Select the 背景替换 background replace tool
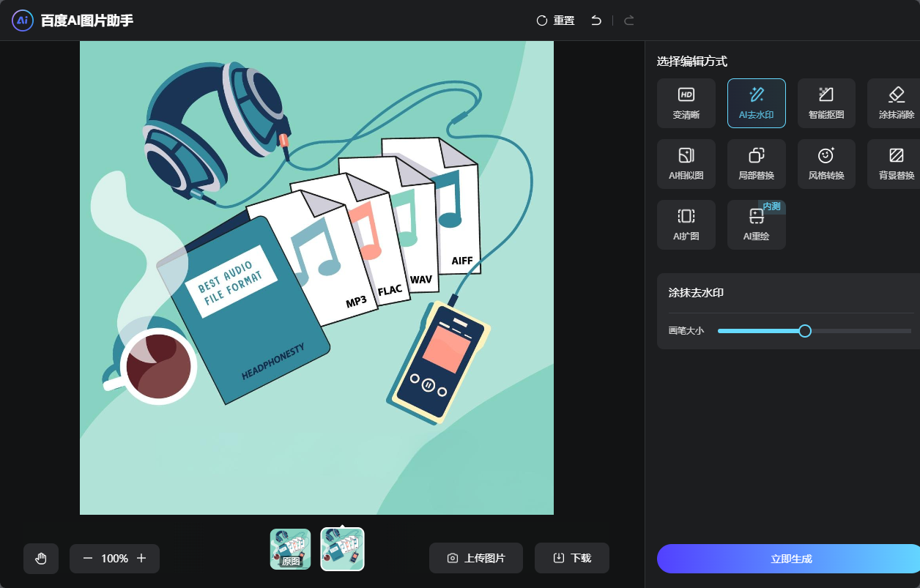920x588 pixels. point(895,164)
